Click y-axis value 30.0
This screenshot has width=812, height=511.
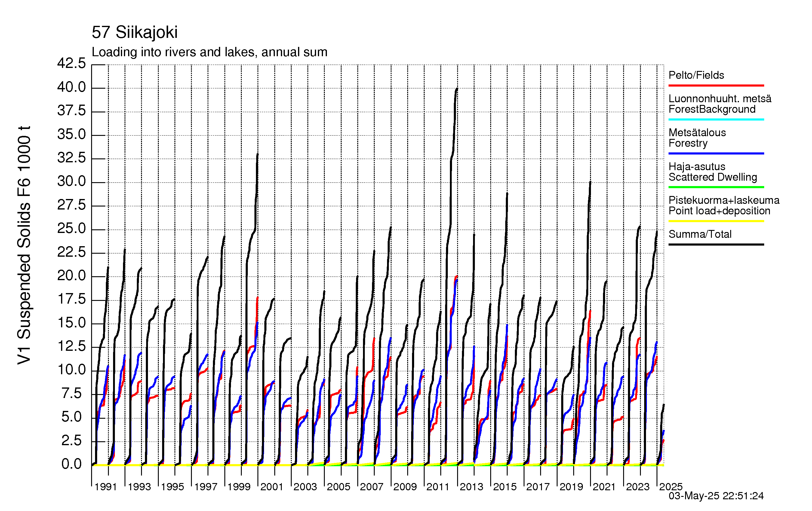pos(72,181)
